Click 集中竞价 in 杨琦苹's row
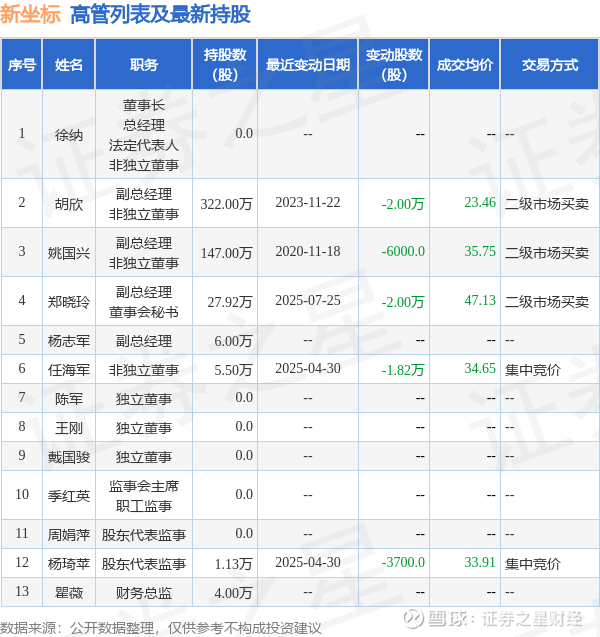The height and width of the screenshot is (637, 600). [533, 564]
